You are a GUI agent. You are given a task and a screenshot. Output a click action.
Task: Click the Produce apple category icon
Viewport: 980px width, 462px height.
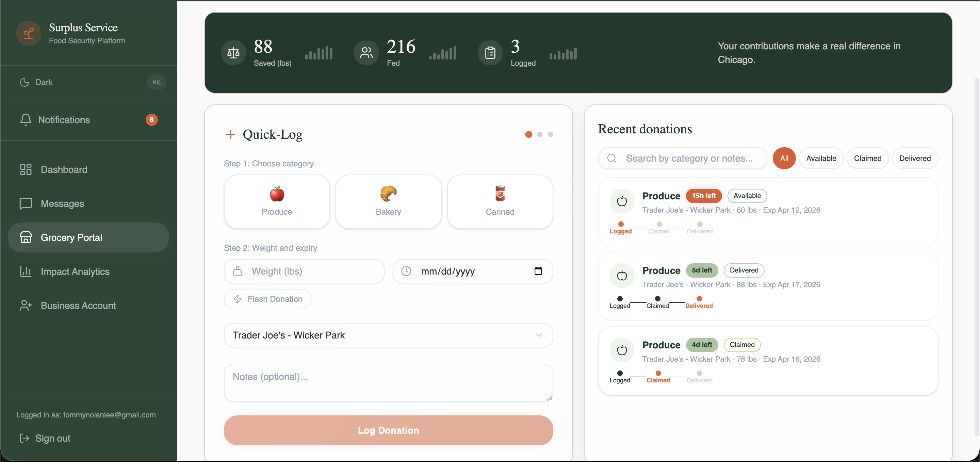tap(277, 194)
